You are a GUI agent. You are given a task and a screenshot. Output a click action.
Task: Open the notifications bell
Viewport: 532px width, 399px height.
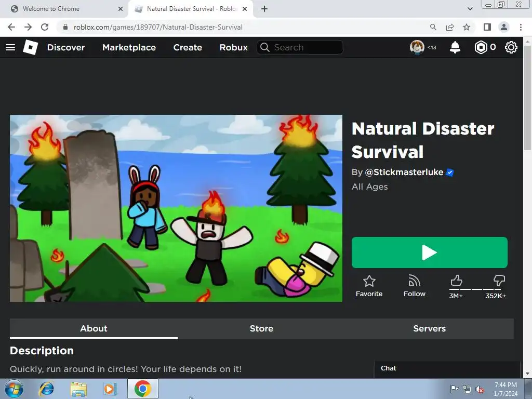click(455, 47)
